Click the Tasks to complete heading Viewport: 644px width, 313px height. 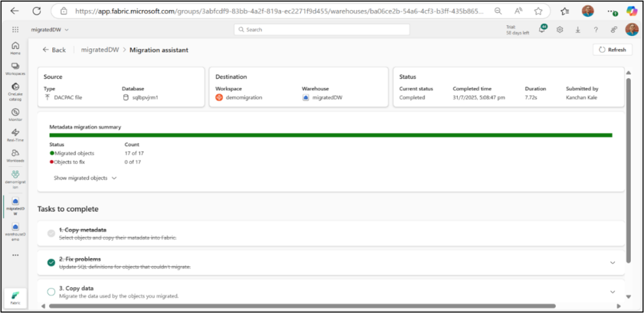68,209
